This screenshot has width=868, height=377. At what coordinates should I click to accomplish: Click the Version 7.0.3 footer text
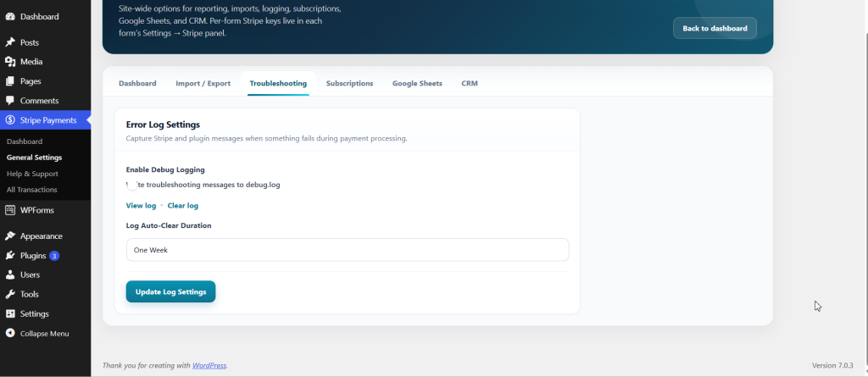click(832, 365)
